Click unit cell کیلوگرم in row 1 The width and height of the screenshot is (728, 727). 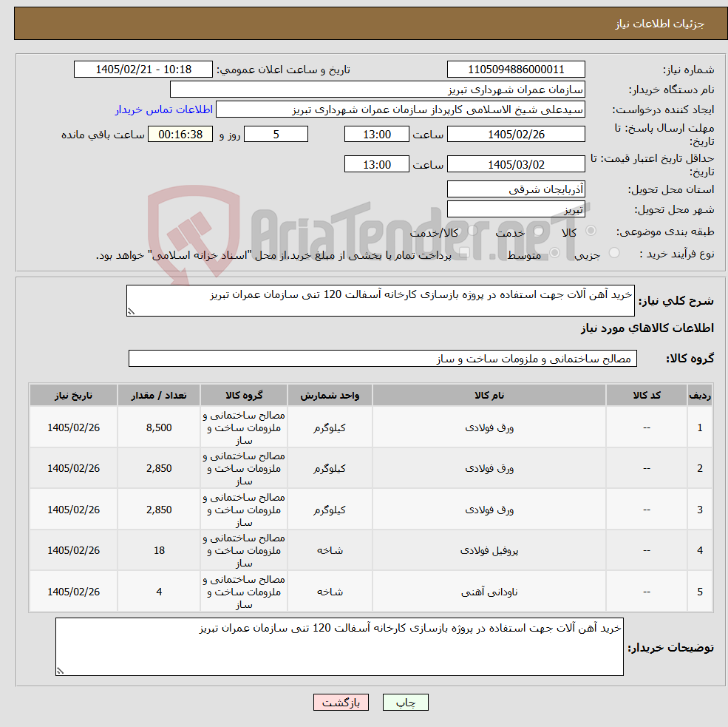(x=330, y=427)
